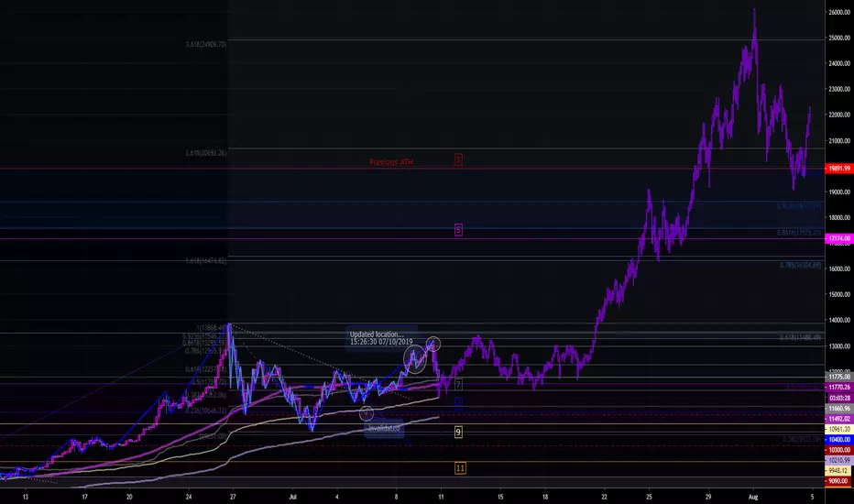The width and height of the screenshot is (854, 504).
Task: Click the 3.618(24909.70) Fibonacci label
Action: click(206, 44)
